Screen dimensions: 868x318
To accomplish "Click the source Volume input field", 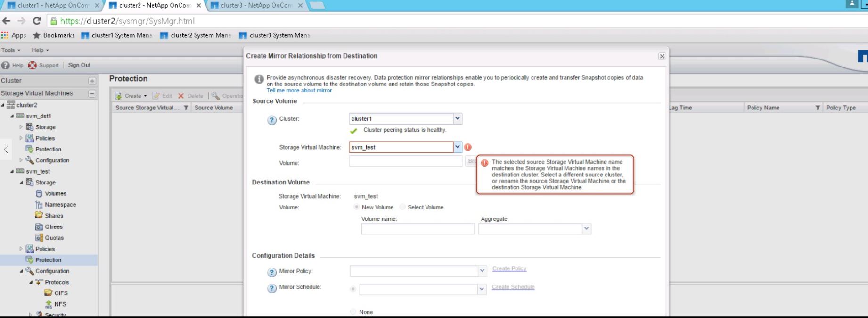I will tap(406, 161).
